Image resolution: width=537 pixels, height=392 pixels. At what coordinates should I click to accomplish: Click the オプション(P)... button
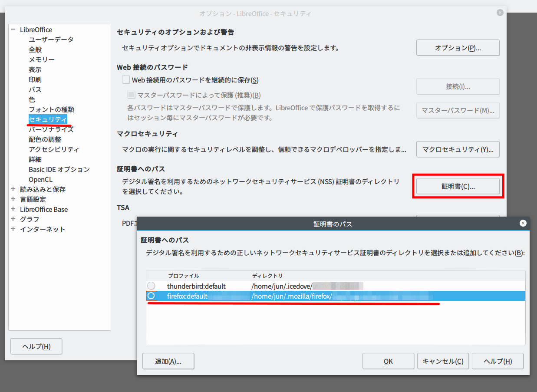458,48
